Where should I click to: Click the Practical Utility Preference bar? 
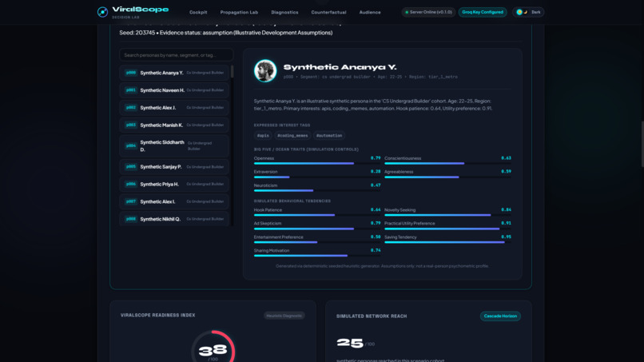[x=447, y=229]
